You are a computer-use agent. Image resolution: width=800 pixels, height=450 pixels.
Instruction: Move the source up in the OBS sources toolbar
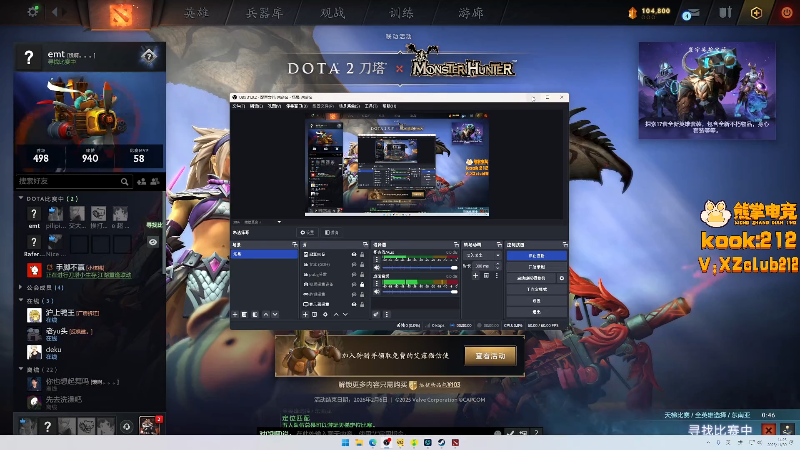click(x=336, y=314)
